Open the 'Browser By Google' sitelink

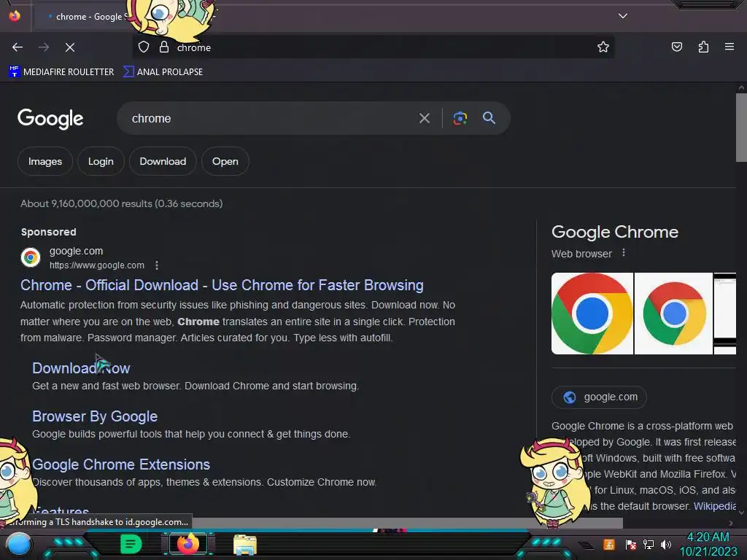95,416
